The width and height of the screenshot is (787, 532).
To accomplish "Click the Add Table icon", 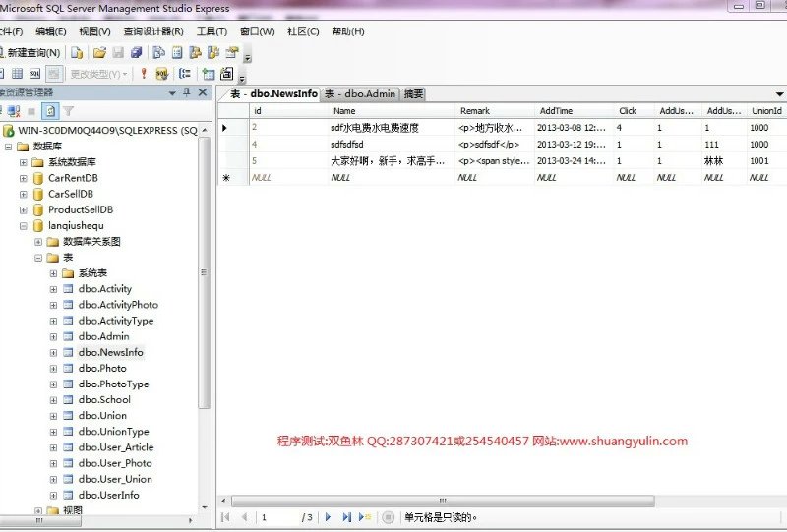I will (209, 75).
